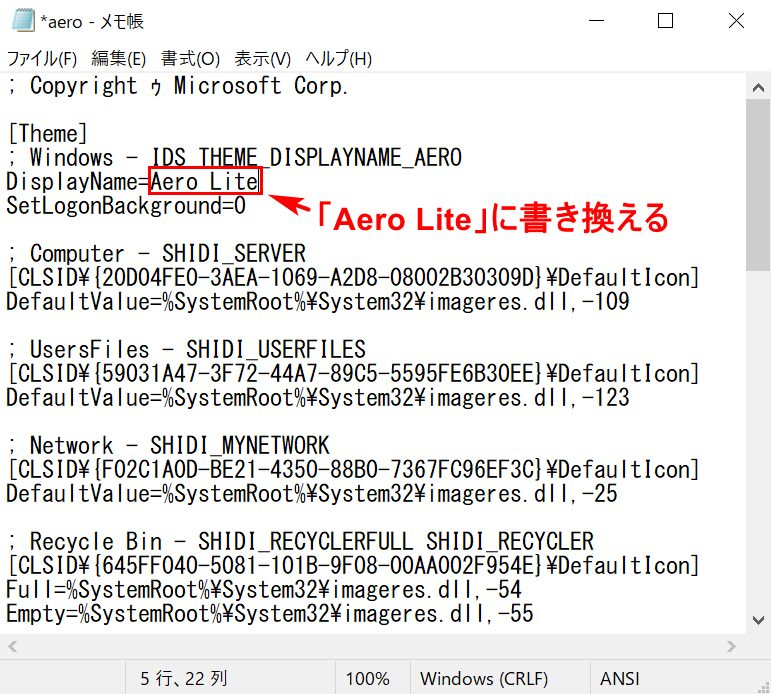Click the window resize grip in corner

pos(764,687)
